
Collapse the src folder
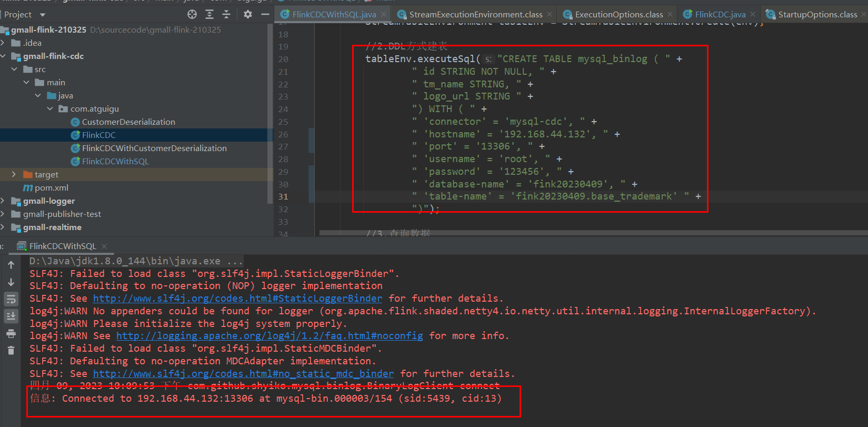(14, 69)
